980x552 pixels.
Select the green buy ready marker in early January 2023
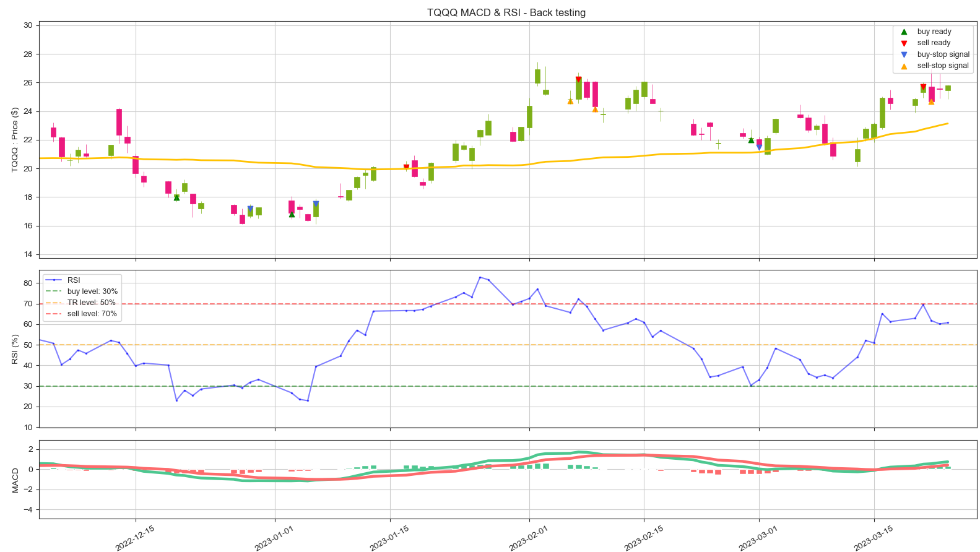click(x=292, y=214)
